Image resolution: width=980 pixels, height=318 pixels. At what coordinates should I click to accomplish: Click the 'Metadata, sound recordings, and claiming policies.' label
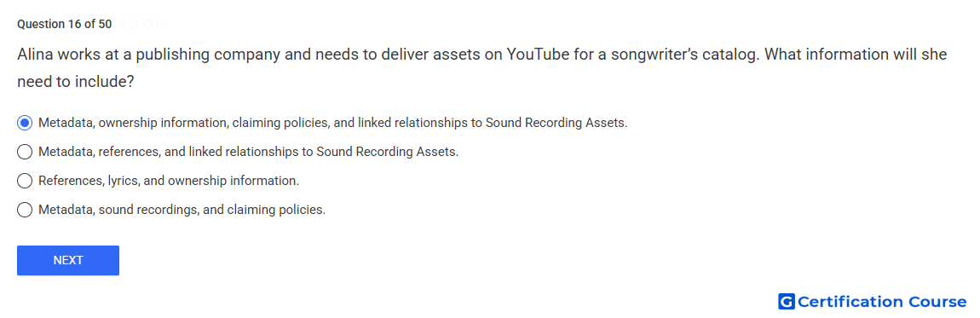[182, 210]
